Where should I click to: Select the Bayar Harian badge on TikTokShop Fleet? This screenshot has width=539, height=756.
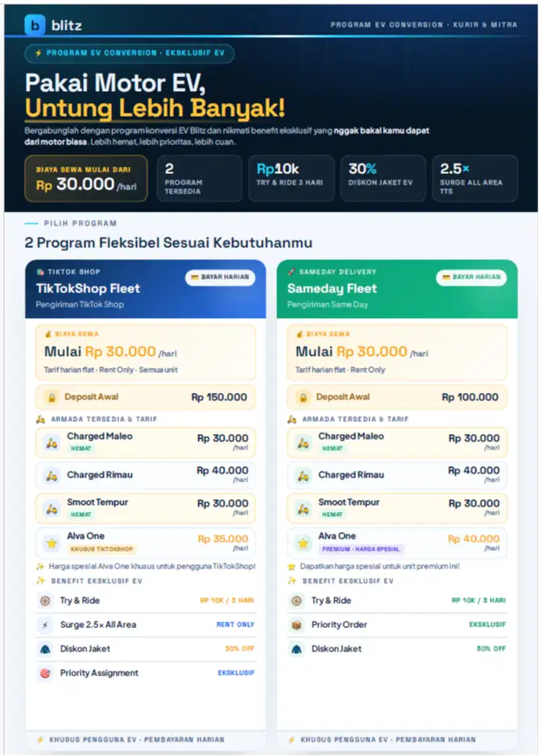tap(221, 277)
